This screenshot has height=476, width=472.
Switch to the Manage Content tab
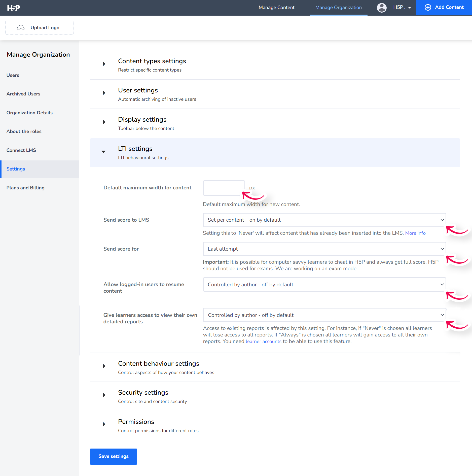click(276, 8)
